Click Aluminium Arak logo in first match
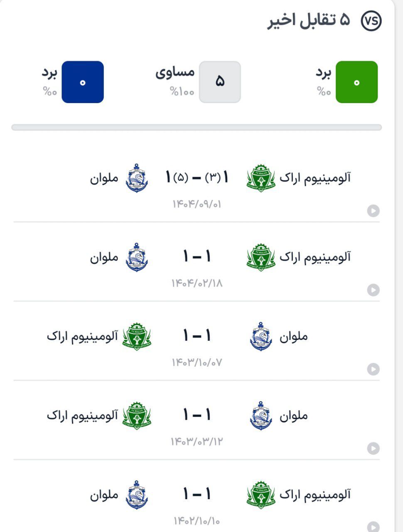The width and height of the screenshot is (403, 532). tap(261, 178)
